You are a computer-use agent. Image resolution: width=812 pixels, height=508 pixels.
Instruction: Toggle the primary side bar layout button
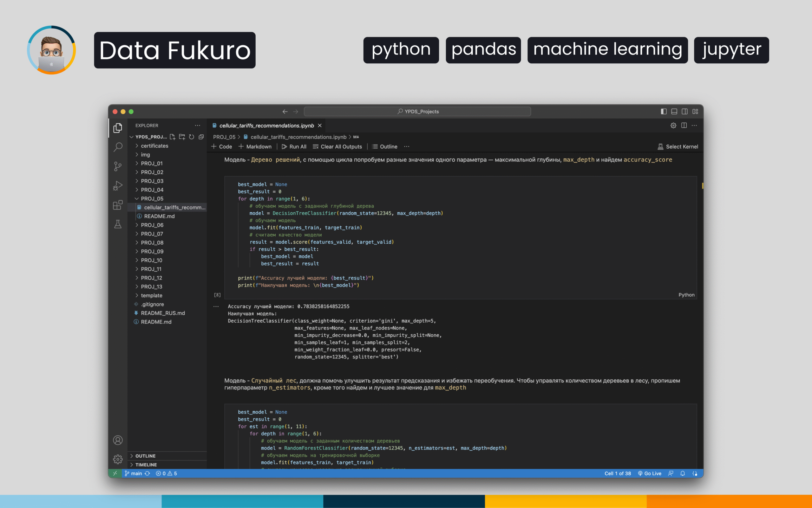(663, 112)
